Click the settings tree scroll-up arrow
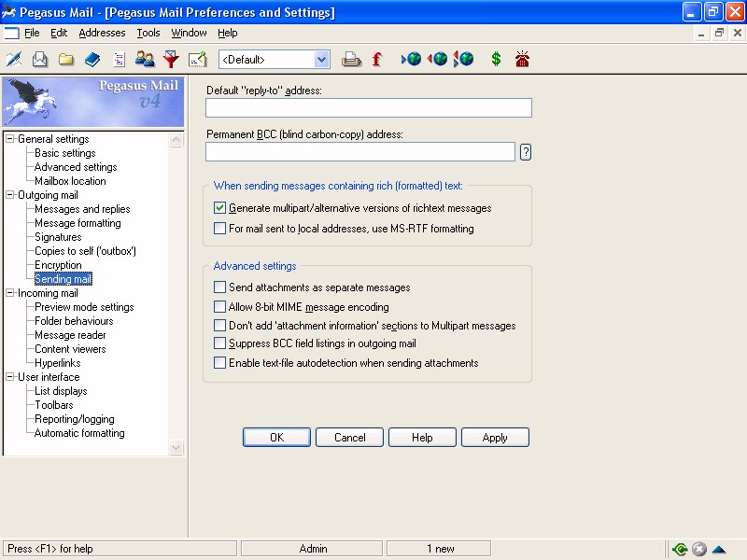747x560 pixels. (x=176, y=139)
